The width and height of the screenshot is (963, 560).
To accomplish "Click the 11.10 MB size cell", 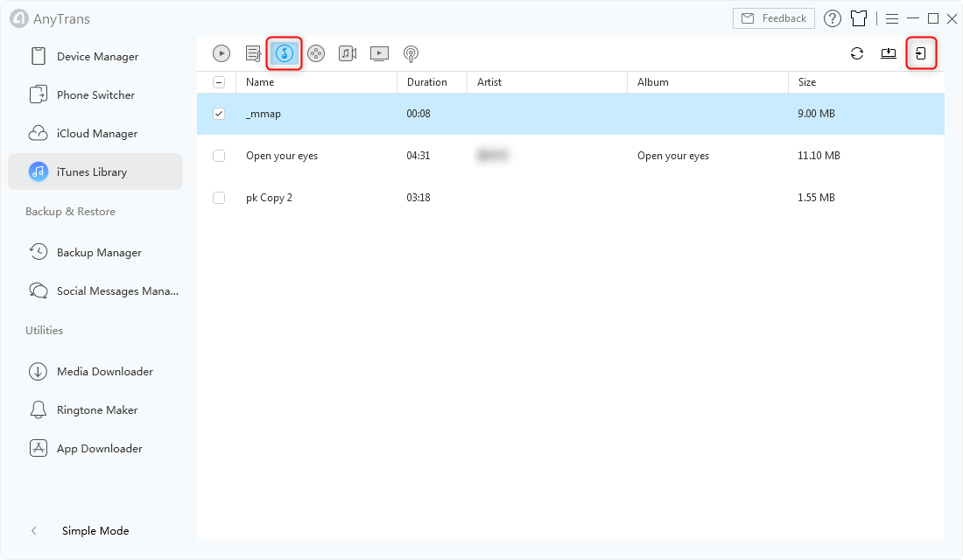I will point(819,156).
